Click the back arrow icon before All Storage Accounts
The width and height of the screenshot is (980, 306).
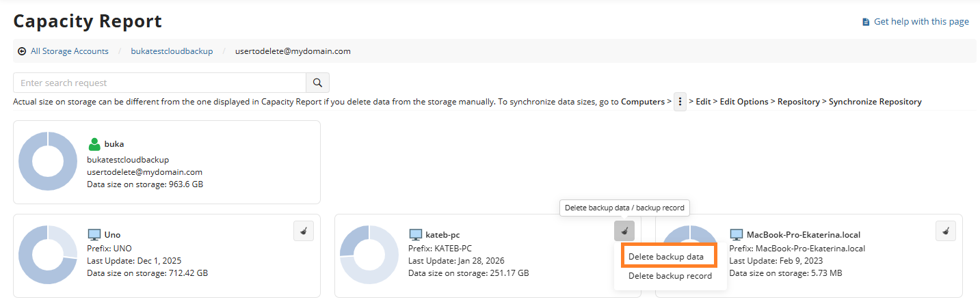coord(22,51)
